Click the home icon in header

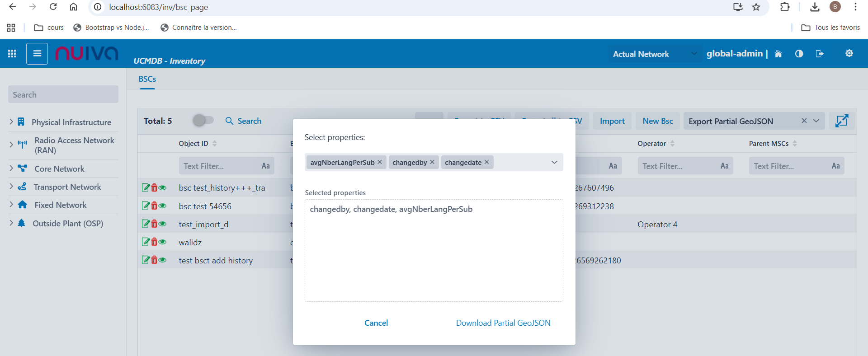pyautogui.click(x=778, y=54)
